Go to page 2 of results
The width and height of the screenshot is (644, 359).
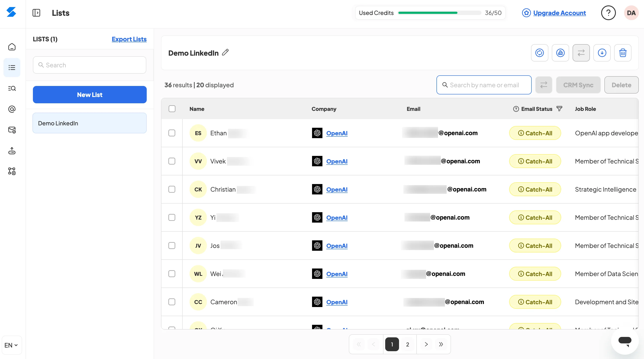point(407,344)
